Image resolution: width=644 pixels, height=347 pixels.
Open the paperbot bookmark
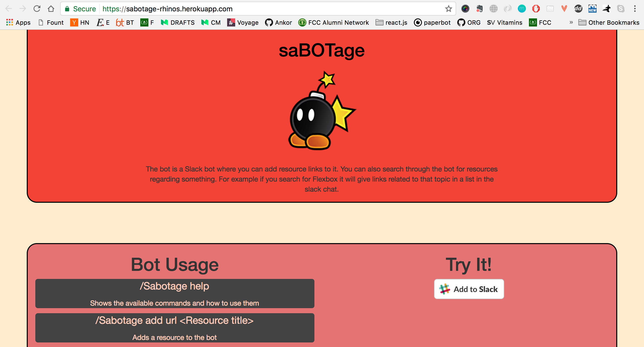coord(432,22)
